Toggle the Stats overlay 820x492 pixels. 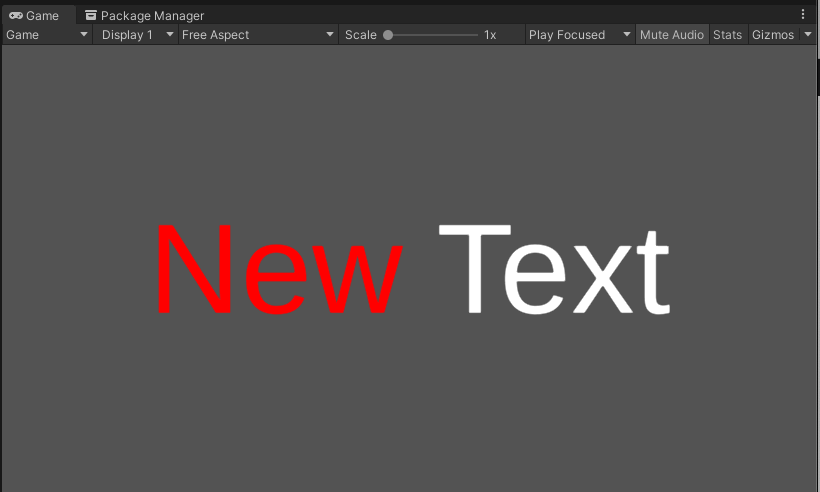click(727, 35)
